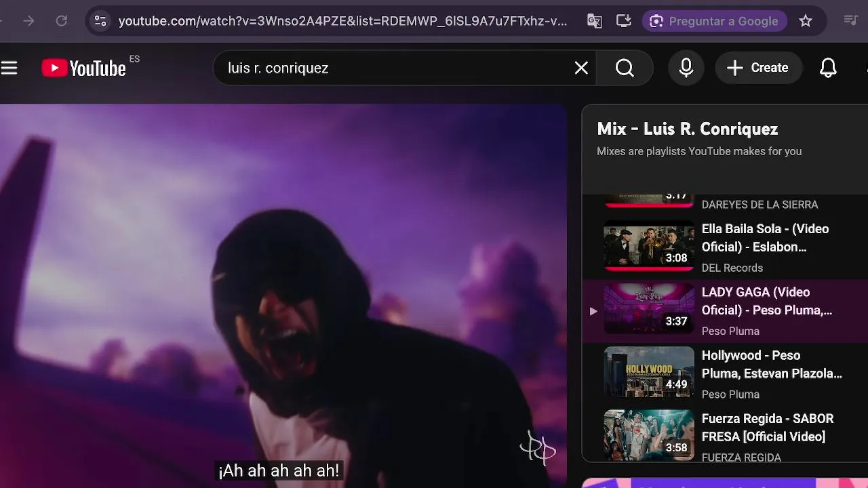
Task: Clear the search box with X
Action: [581, 68]
